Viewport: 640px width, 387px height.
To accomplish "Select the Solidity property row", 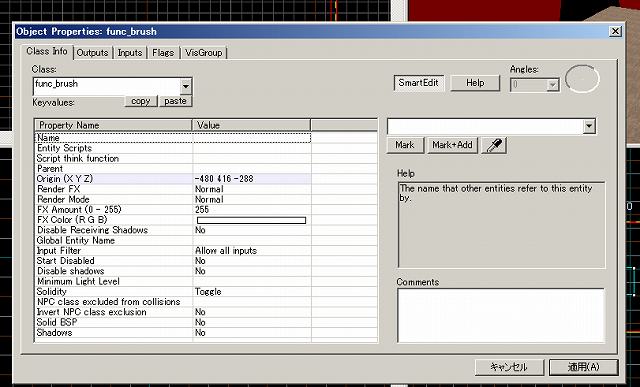I will click(173, 291).
